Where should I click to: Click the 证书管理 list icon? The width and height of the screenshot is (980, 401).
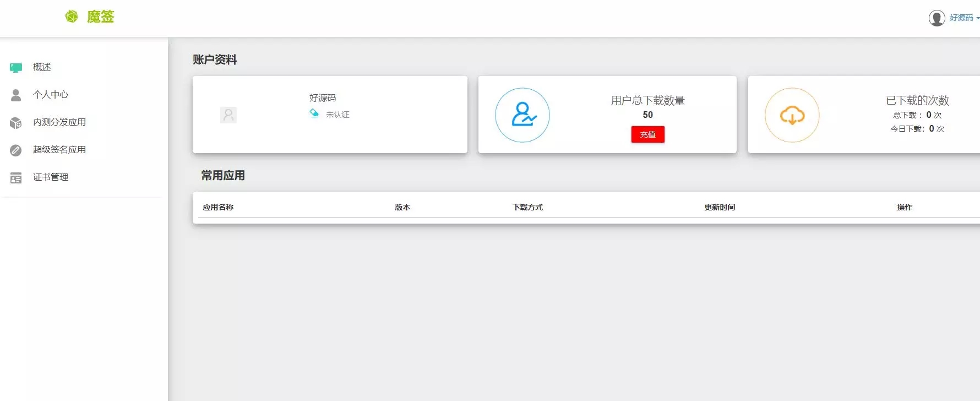point(16,178)
